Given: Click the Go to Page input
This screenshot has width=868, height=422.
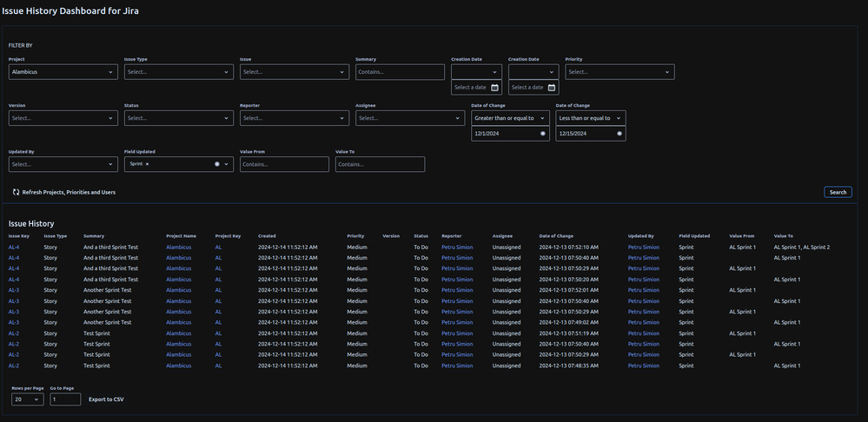Looking at the screenshot, I should coord(65,399).
